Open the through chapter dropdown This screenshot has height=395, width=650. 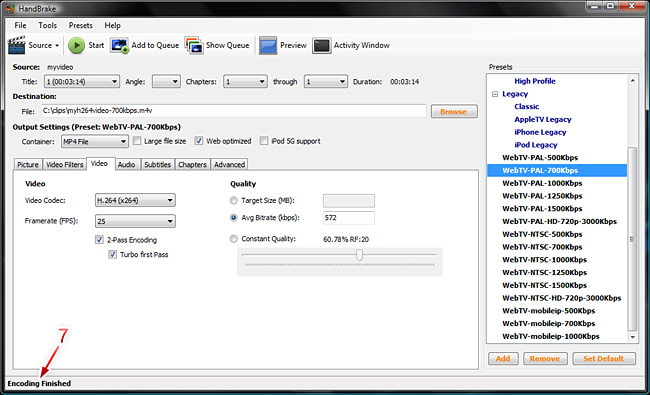(x=325, y=82)
